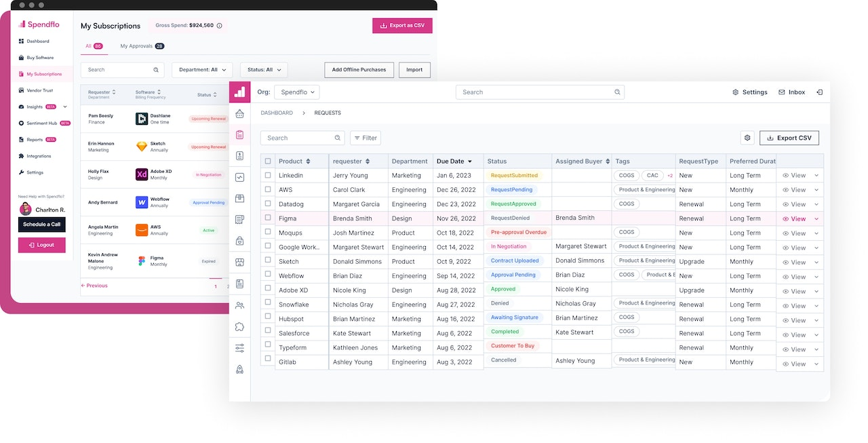The height and width of the screenshot is (443, 868).
Task: Click Add Offline Purchases button
Action: tap(359, 70)
